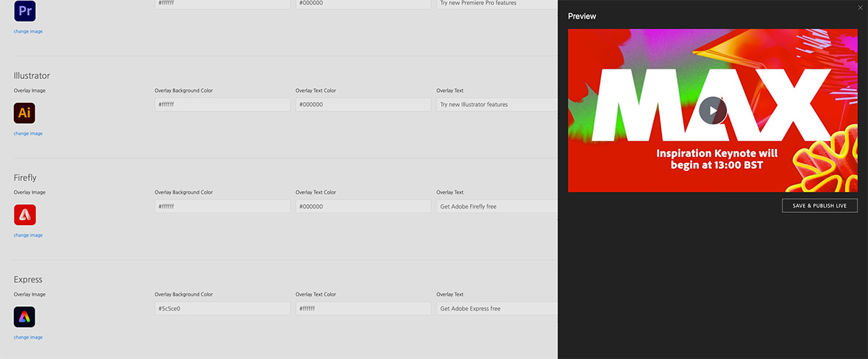Click Overlay Text label in Firefly row

point(450,193)
